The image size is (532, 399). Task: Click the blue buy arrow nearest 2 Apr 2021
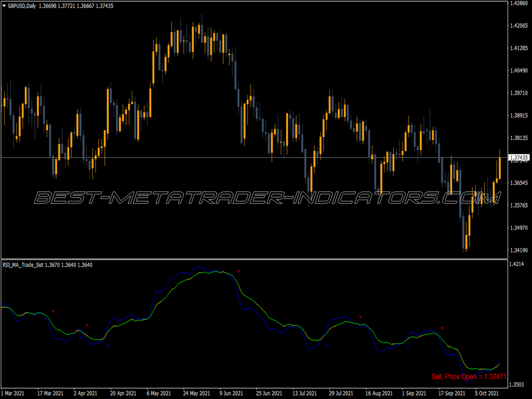pos(80,338)
